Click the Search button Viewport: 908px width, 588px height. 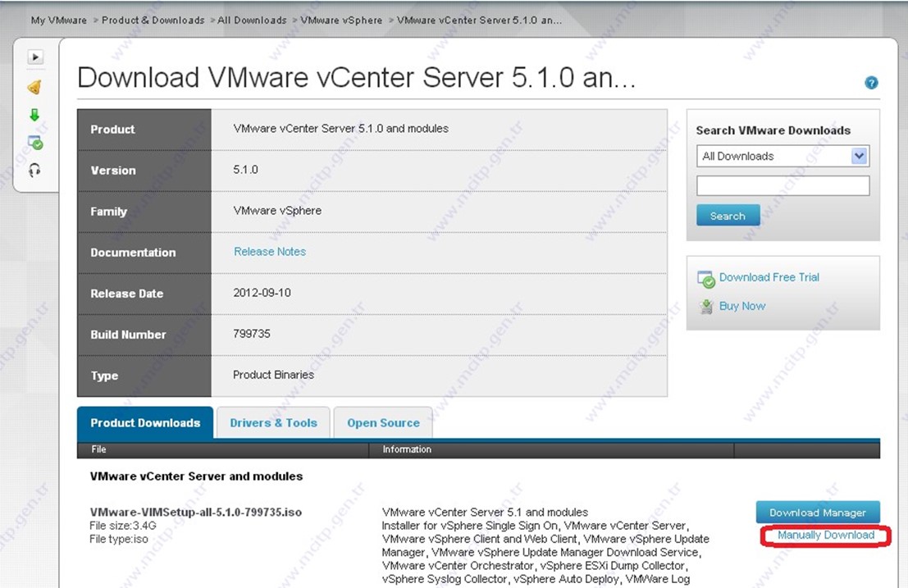coord(728,216)
